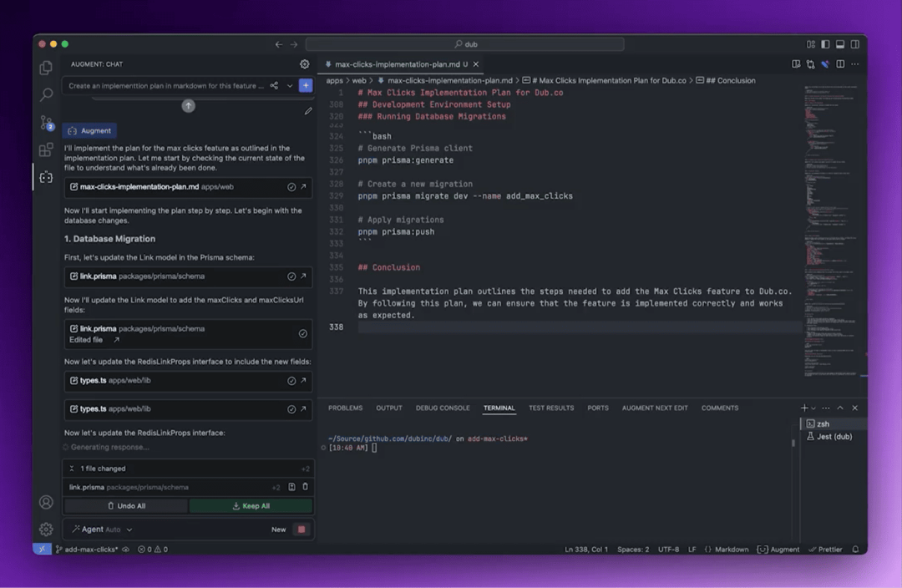This screenshot has height=588, width=902.
Task: Open the Search view in activity bar
Action: 46,94
